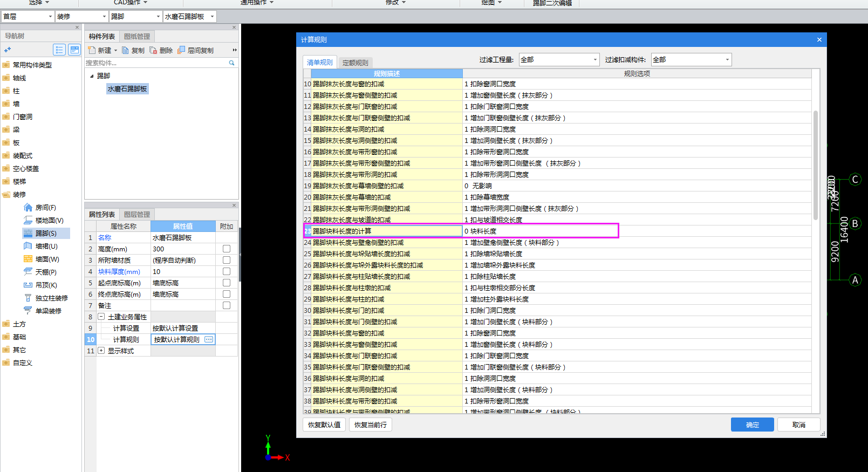Select the 墙裙(U) item in the decoration tree
The height and width of the screenshot is (472, 868).
[40, 246]
